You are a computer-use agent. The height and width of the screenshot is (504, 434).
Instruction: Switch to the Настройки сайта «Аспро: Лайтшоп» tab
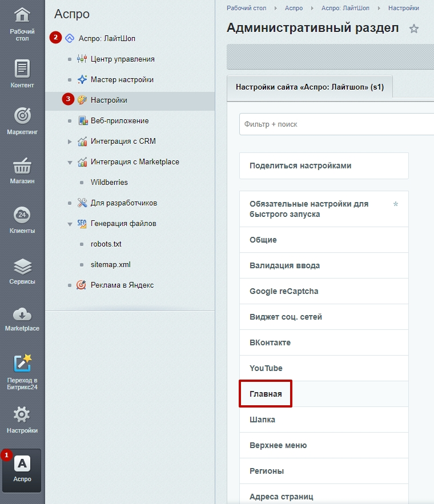310,87
